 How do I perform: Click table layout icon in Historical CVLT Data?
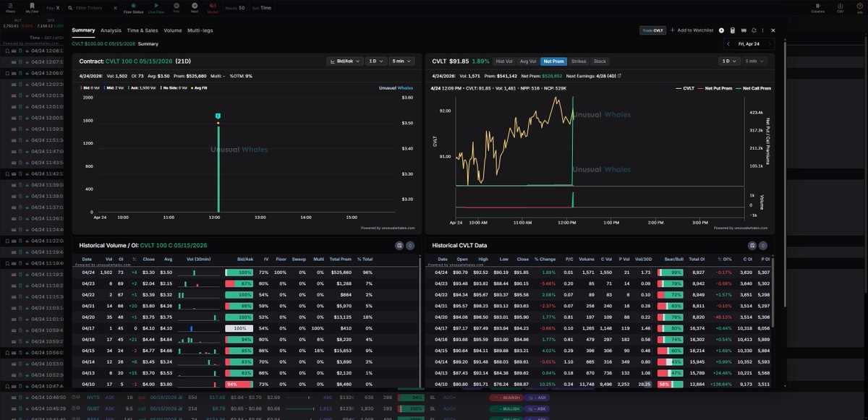[x=752, y=246]
